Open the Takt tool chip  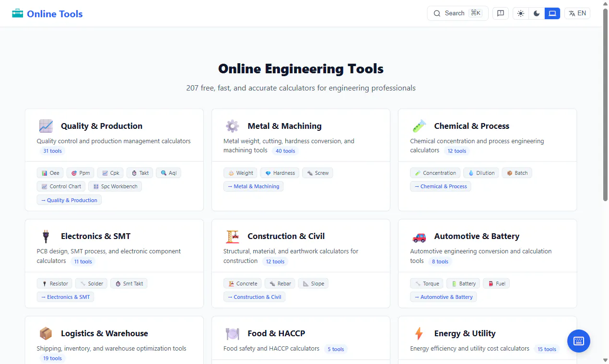140,173
